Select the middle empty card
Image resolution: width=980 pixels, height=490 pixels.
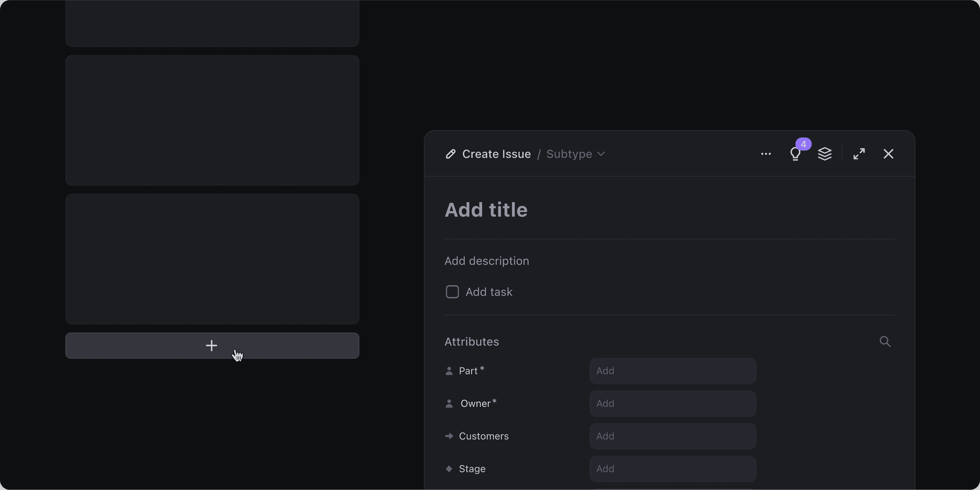pyautogui.click(x=212, y=120)
